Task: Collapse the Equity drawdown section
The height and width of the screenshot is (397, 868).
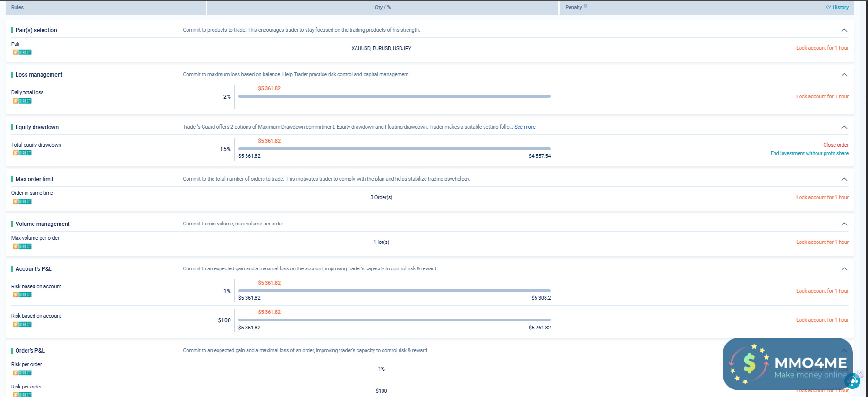Action: tap(844, 127)
